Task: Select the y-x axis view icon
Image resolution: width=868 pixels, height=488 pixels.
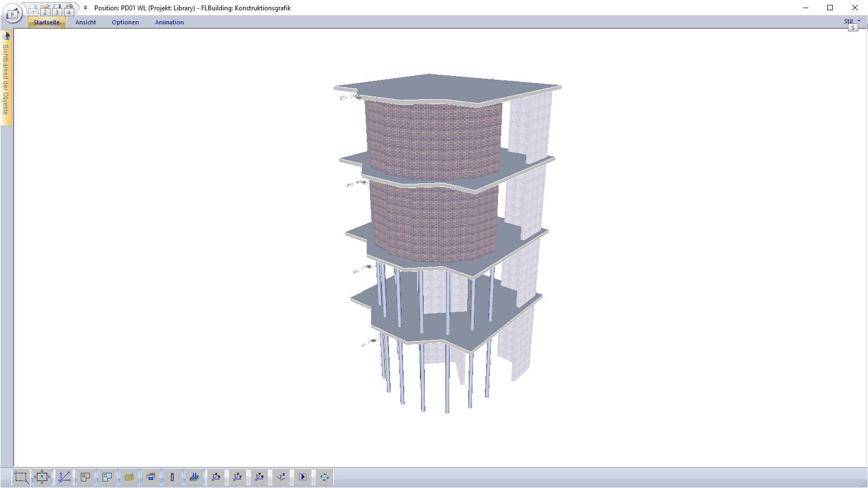Action: [259, 477]
